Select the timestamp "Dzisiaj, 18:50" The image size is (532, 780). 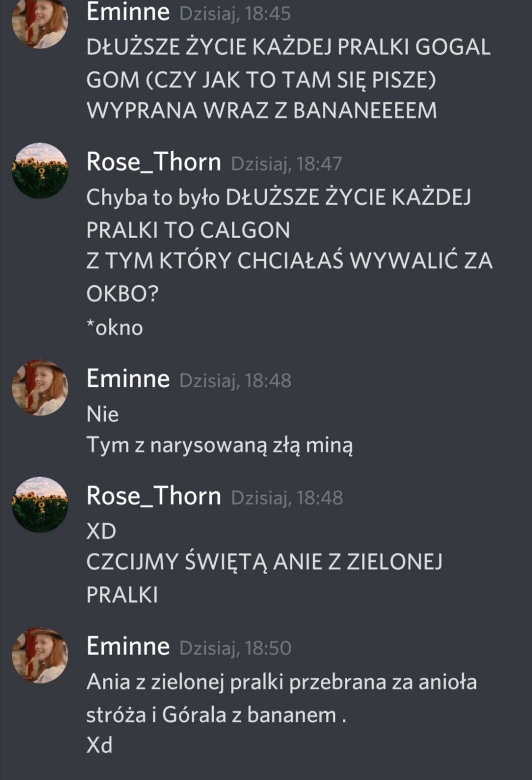click(x=235, y=648)
